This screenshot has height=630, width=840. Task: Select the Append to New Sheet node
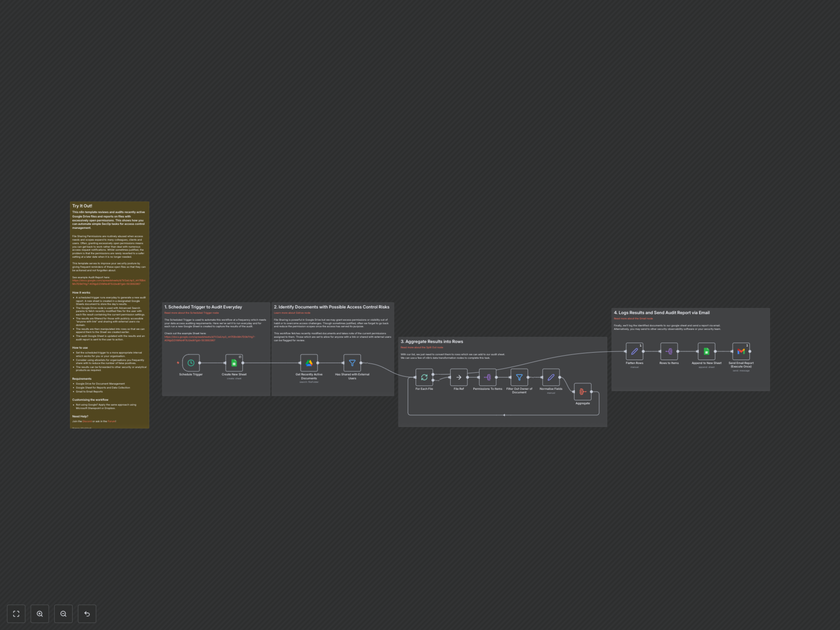707,351
